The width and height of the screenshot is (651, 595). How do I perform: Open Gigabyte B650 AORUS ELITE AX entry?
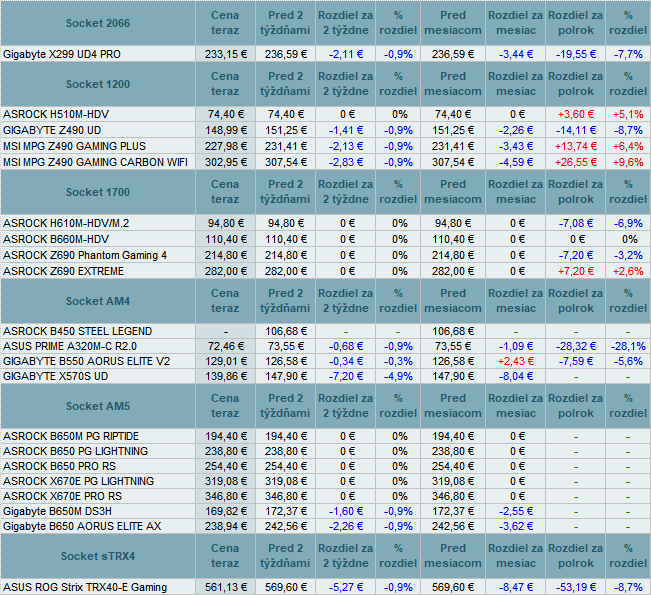82,526
